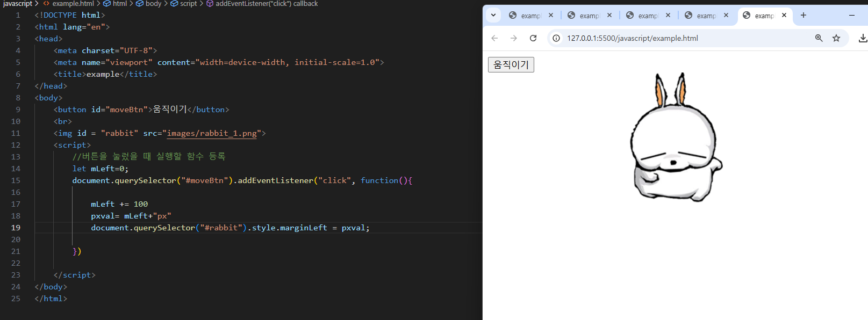Click the rabbit image on the page

676,137
